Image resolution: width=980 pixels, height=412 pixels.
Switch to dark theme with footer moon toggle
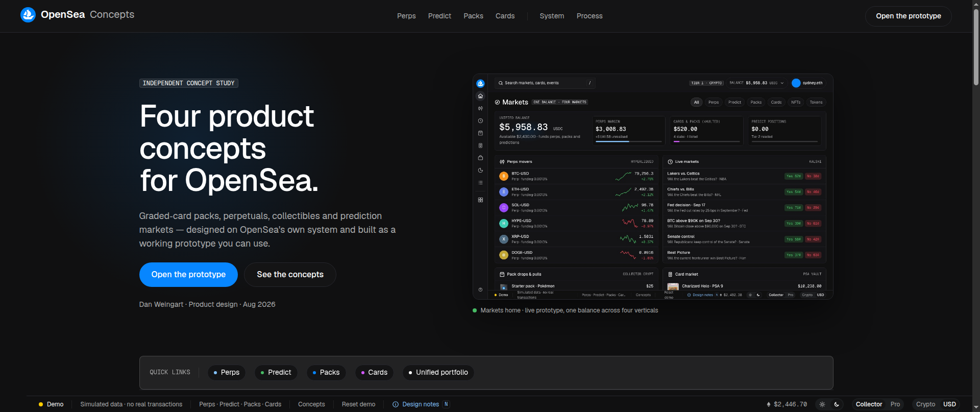pos(837,404)
